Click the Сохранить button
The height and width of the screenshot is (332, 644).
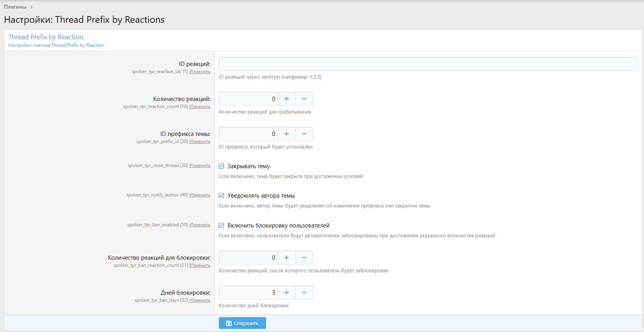[242, 323]
